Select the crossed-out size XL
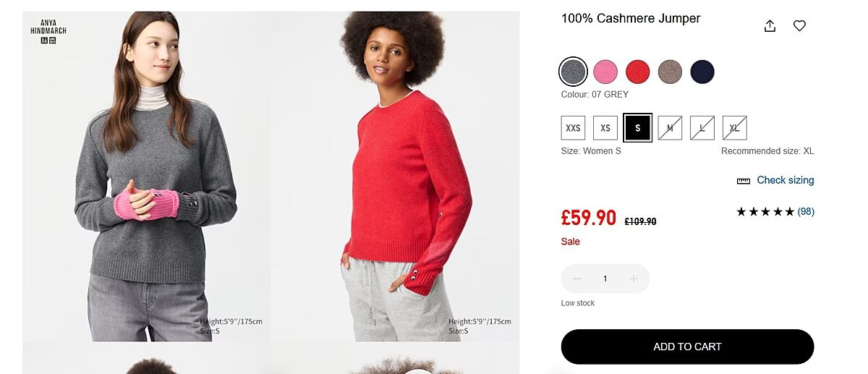This screenshot has width=868, height=374. [x=734, y=128]
